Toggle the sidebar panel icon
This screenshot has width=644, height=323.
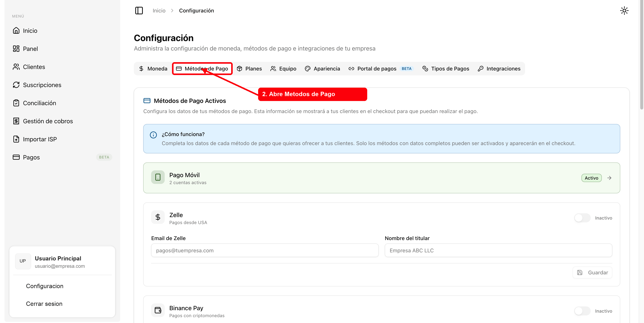139,11
